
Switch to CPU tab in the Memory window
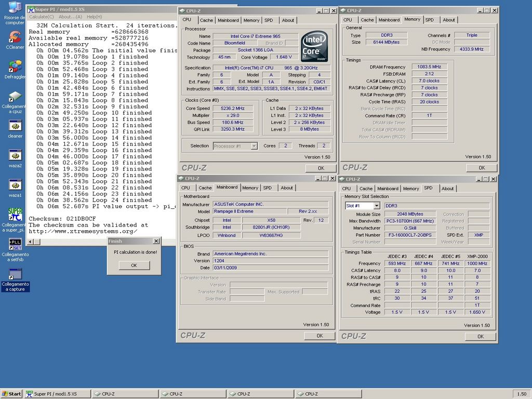tap(348, 20)
